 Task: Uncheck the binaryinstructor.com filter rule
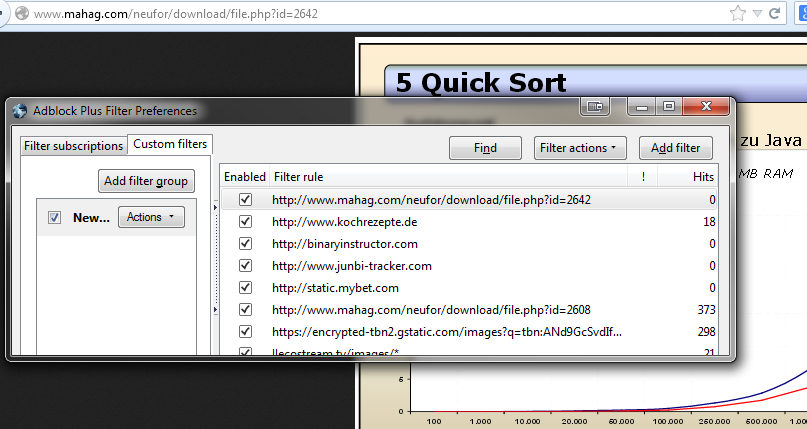[245, 244]
